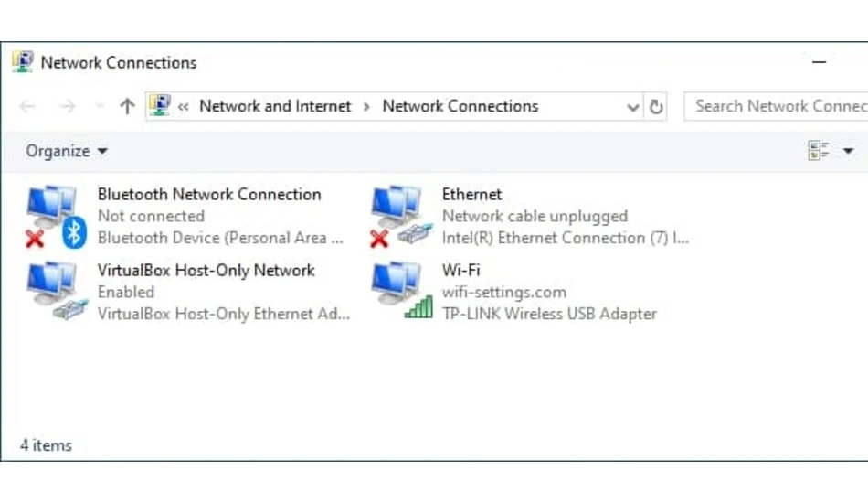
Task: Click Network Connections breadcrumb segment
Action: (x=460, y=106)
